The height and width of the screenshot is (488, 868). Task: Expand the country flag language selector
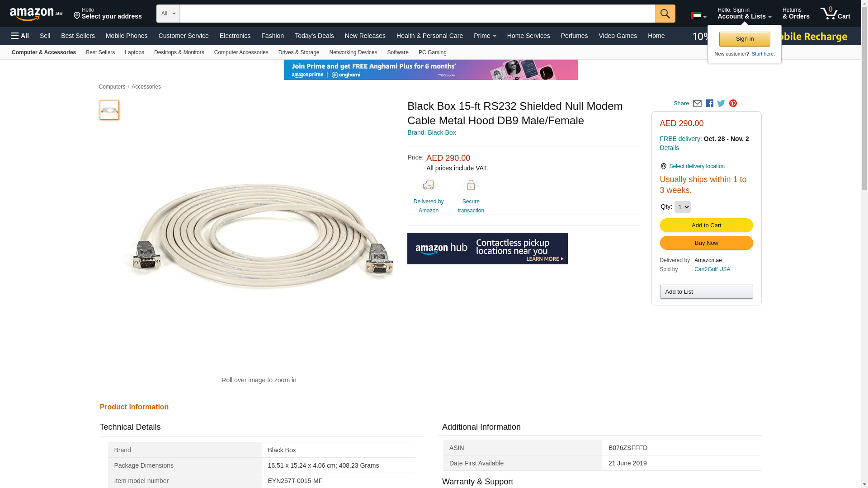[698, 16]
